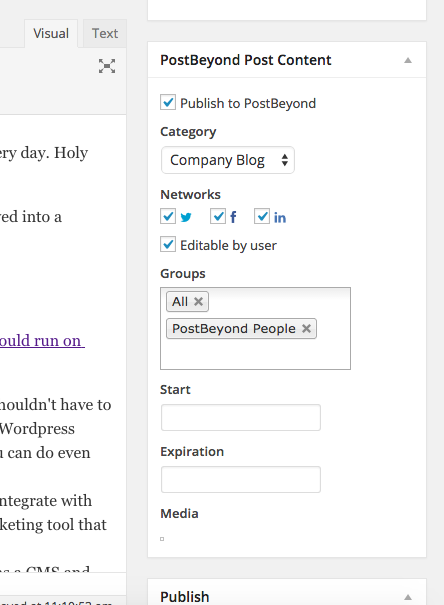444x605 pixels.
Task: Click the Facebook f icon
Action: pyautogui.click(x=233, y=217)
